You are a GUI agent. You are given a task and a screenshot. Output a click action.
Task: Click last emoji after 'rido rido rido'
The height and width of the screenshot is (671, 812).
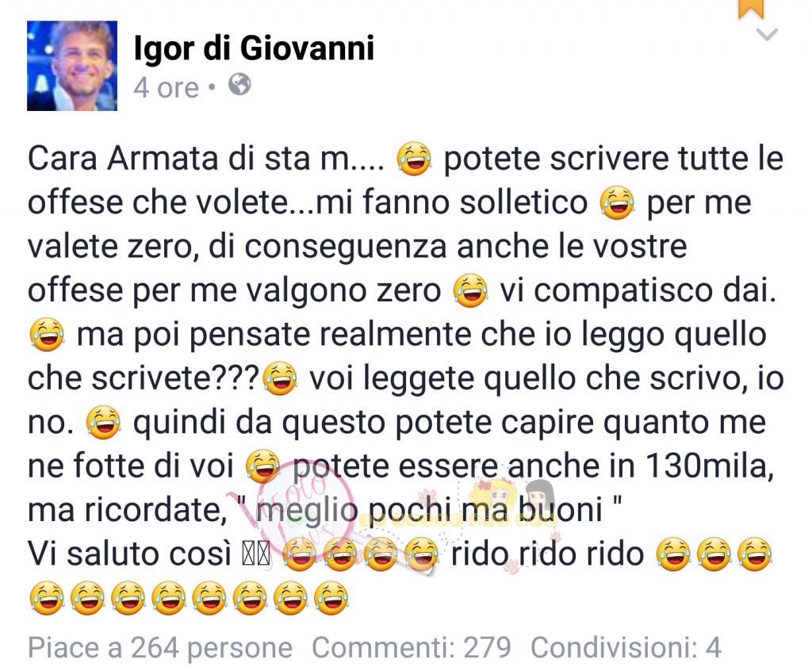point(754,554)
